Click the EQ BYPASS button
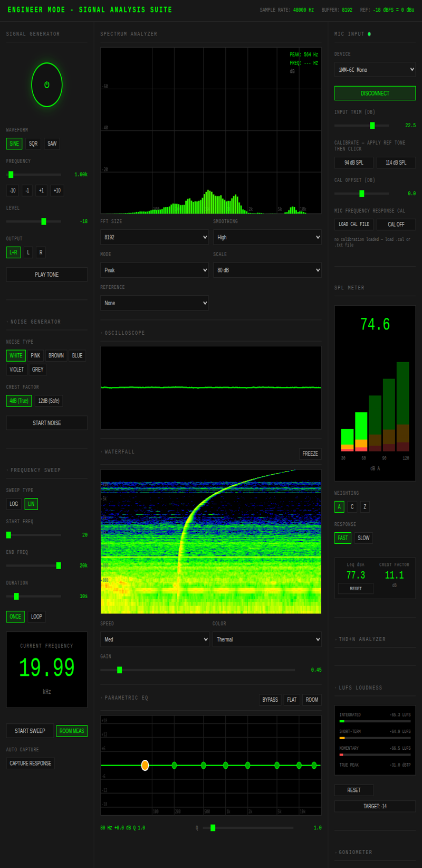 270,700
